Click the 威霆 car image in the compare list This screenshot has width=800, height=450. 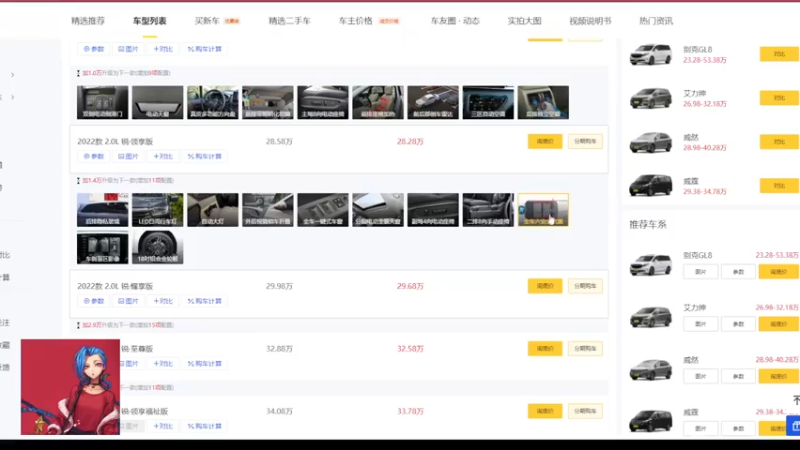coord(651,186)
